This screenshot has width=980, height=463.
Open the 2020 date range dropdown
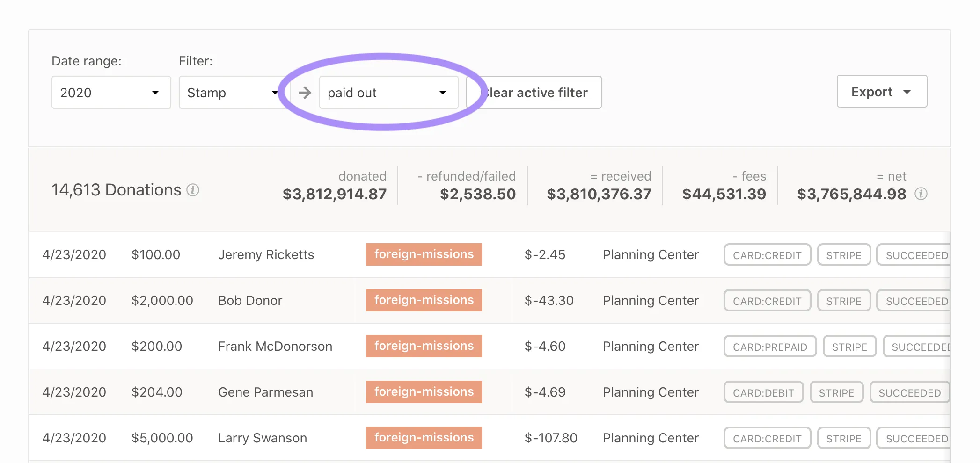tap(111, 93)
